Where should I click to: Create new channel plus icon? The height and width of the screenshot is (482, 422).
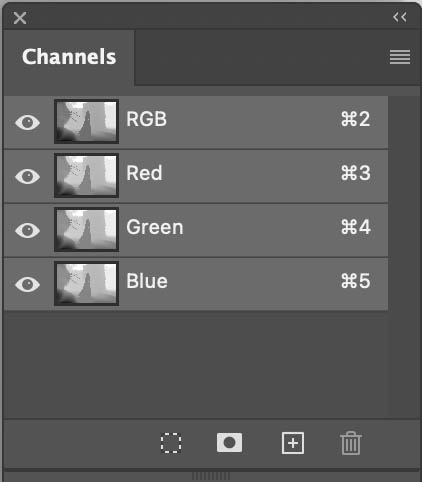pos(293,443)
